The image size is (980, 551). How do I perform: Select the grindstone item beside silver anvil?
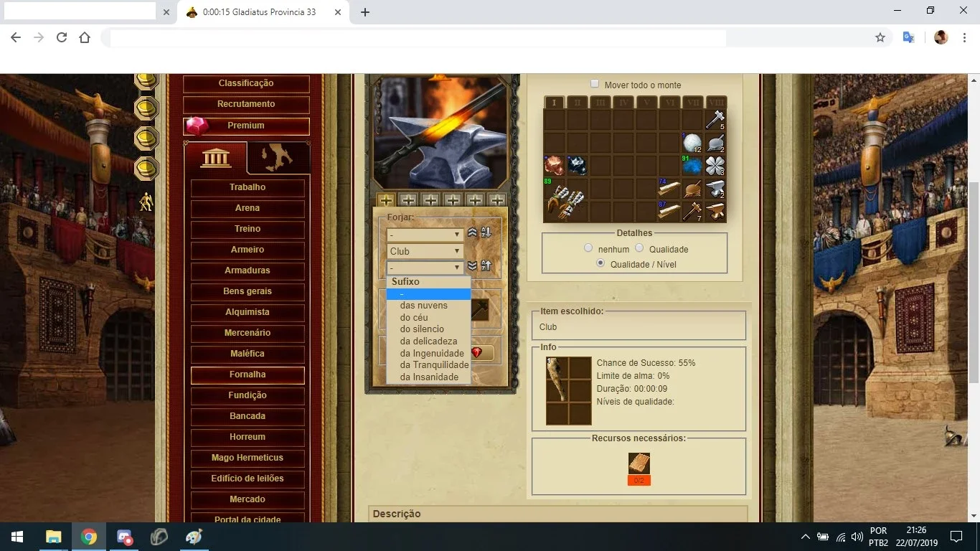(692, 189)
